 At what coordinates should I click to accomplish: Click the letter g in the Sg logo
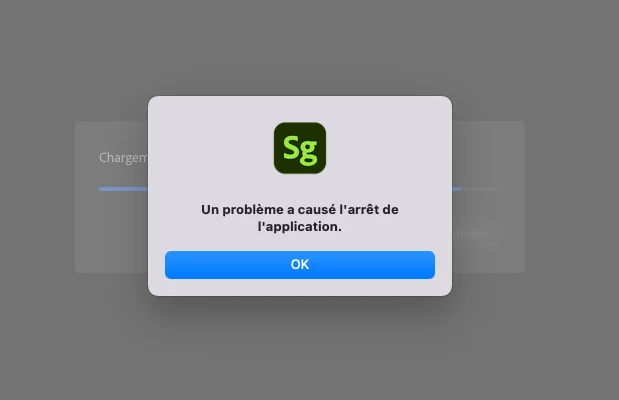click(x=309, y=152)
